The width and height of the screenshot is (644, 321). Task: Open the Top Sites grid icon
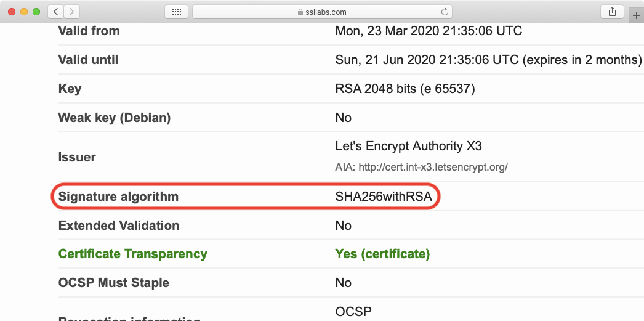[x=176, y=12]
